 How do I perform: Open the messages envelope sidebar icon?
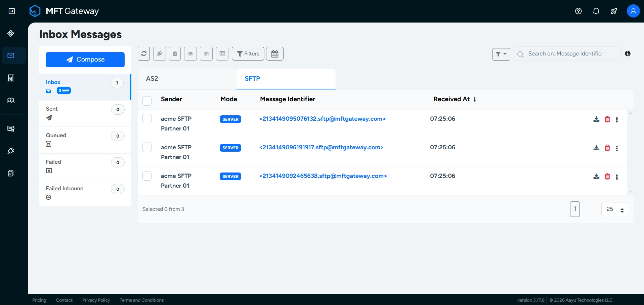click(11, 55)
